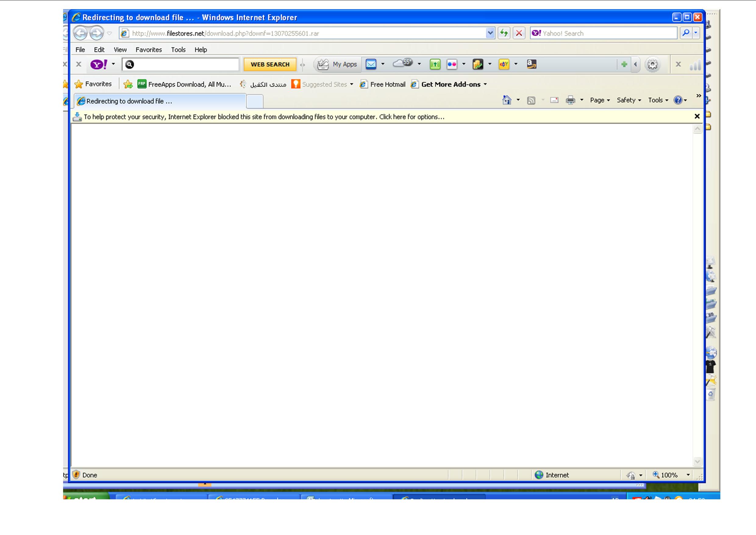Open the Favorites menu in menu bar

coord(148,50)
